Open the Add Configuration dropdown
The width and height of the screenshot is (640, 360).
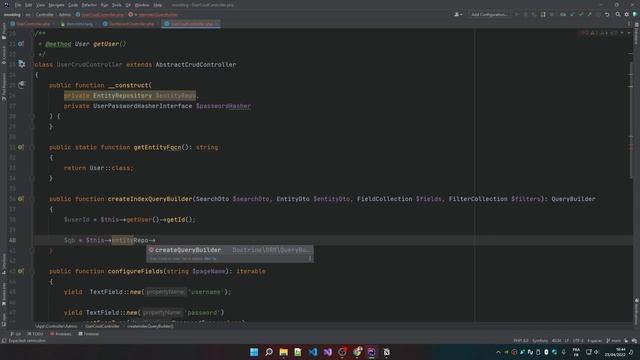coord(489,14)
